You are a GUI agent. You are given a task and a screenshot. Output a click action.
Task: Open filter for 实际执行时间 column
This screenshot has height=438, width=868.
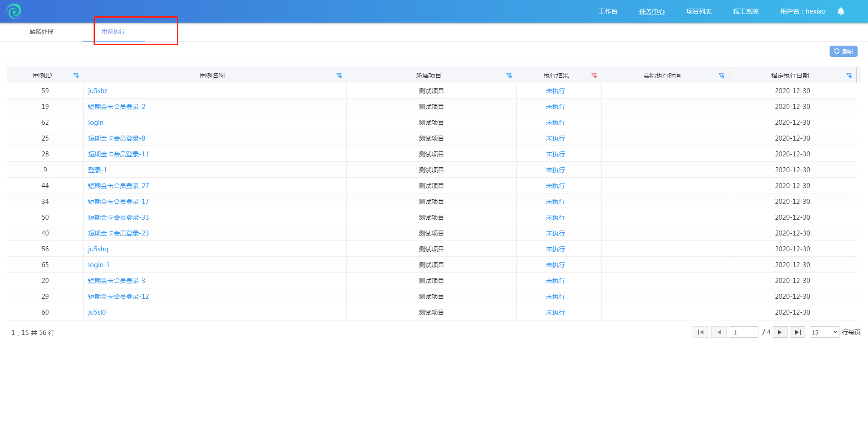(722, 75)
